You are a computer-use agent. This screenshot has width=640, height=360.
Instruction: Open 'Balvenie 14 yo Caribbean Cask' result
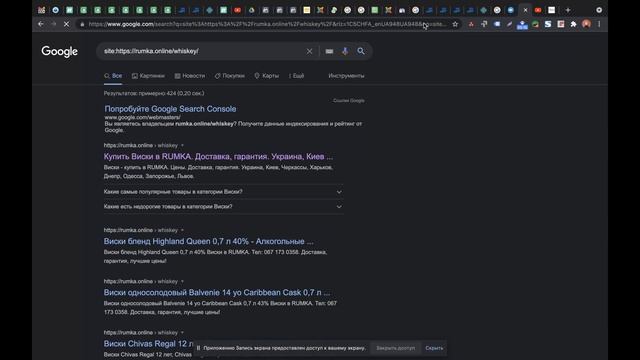pos(217,292)
